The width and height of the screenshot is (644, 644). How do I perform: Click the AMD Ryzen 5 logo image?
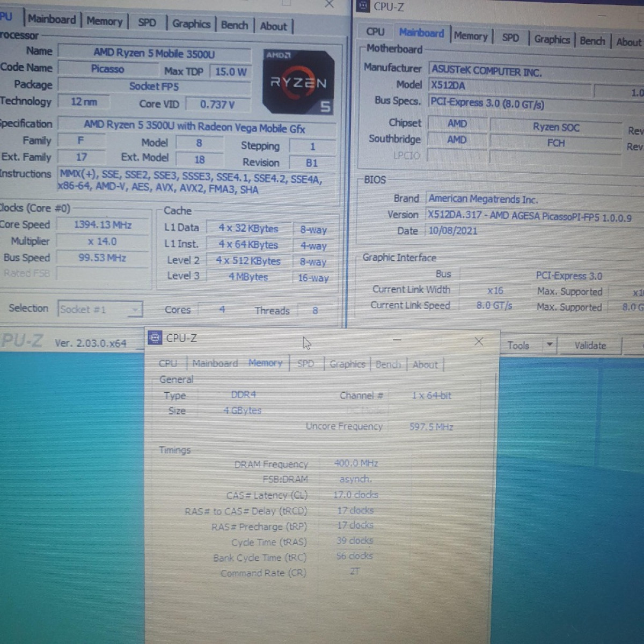pyautogui.click(x=298, y=81)
